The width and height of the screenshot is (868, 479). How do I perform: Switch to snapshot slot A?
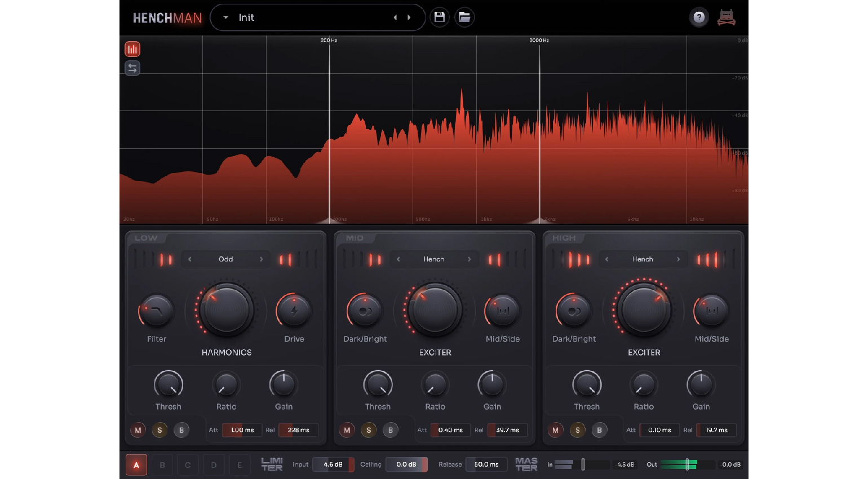click(136, 465)
